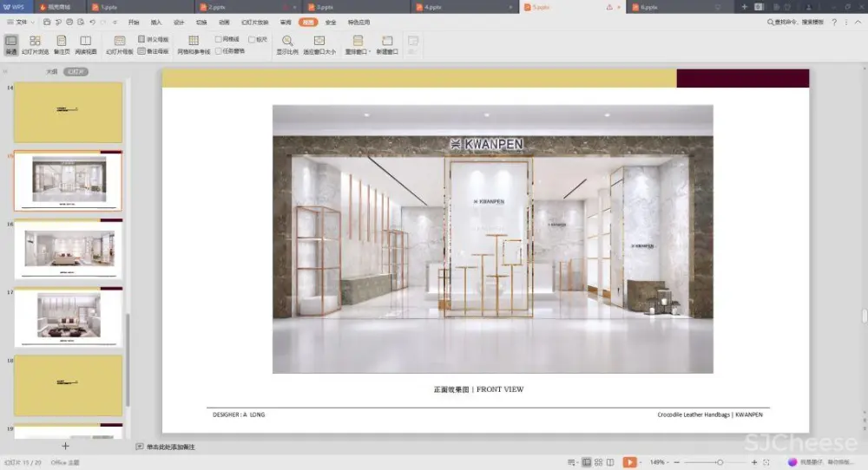The image size is (868, 470).
Task: Switch to Normal view (普通) in ribbon
Action: click(x=11, y=44)
